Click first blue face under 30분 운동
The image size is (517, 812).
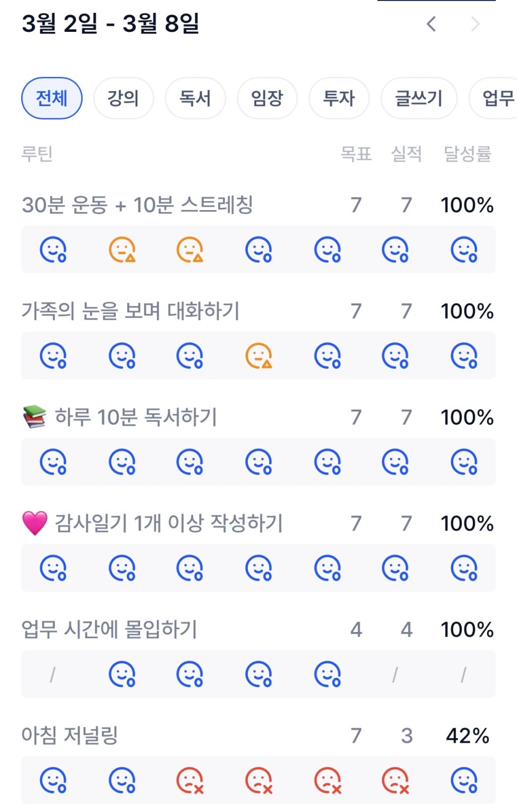pos(54,250)
